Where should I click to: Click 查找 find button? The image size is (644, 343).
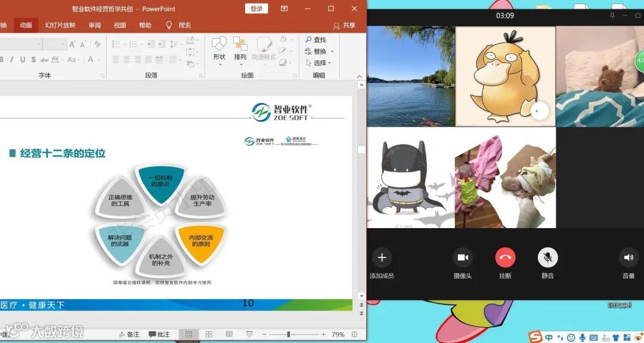[316, 40]
